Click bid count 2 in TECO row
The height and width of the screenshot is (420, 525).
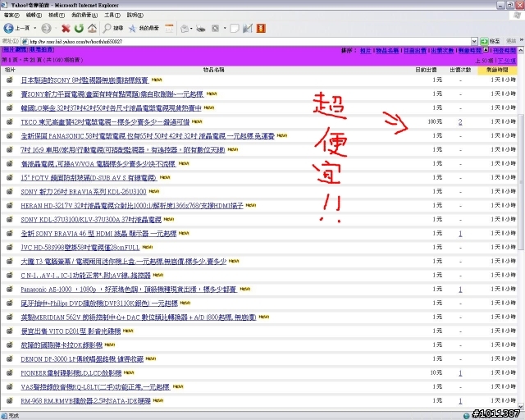click(x=460, y=122)
